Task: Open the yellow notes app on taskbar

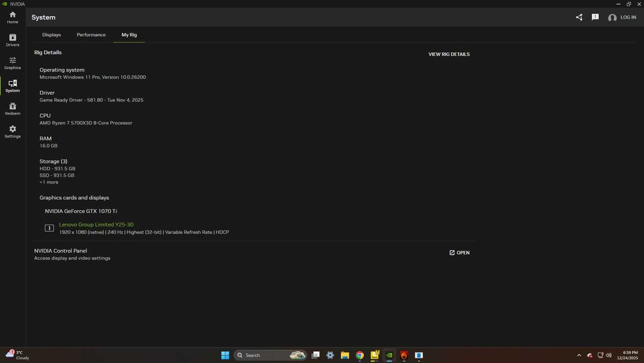Action: (375, 355)
